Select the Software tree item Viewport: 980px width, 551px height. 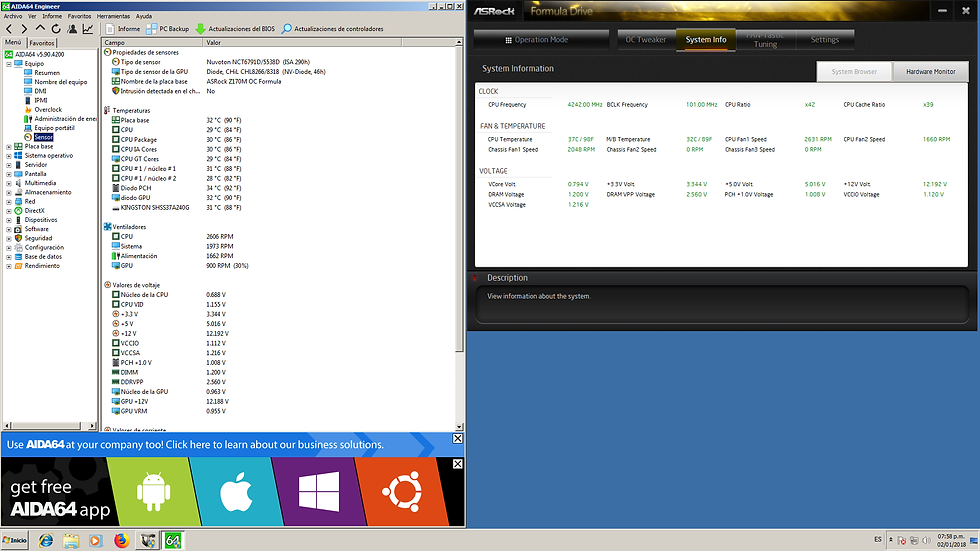coord(36,229)
